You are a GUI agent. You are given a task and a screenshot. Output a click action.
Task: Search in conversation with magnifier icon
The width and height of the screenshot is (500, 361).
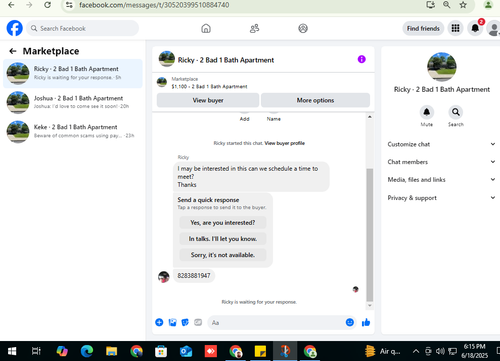pos(456,112)
